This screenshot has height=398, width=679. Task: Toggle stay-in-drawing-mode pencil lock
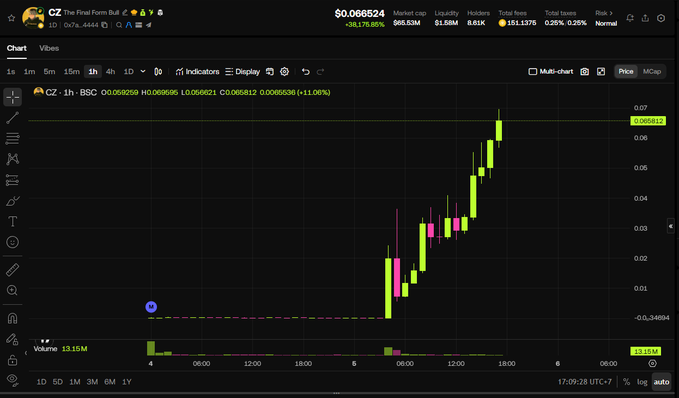pos(13,339)
